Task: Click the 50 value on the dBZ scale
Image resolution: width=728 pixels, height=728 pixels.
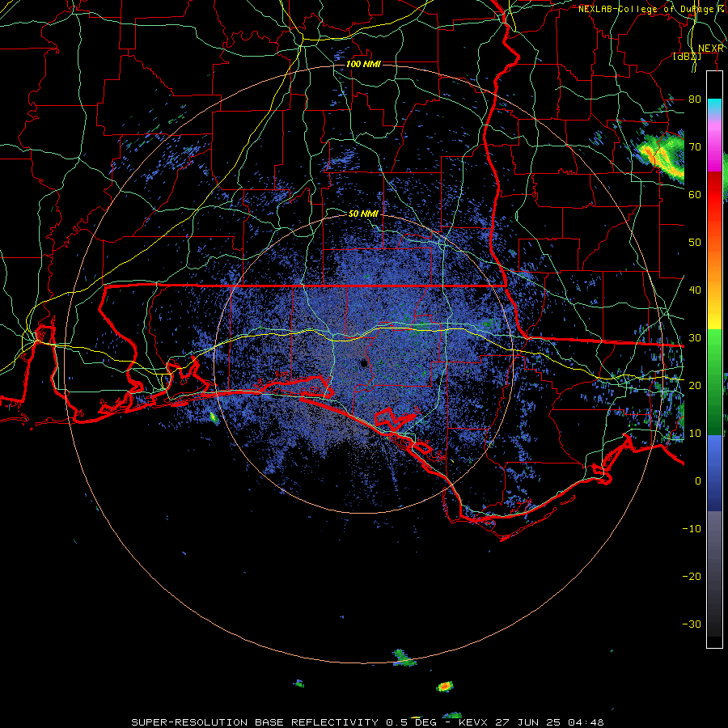Action: tap(695, 243)
